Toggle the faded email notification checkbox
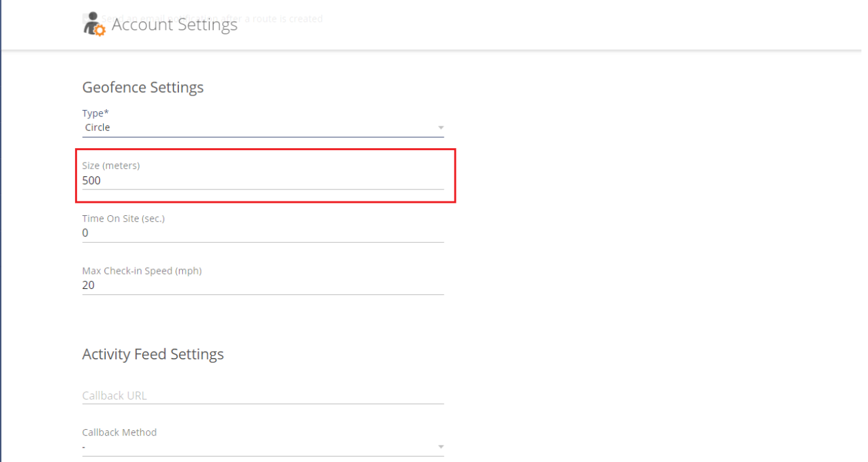This screenshot has width=868, height=462. tap(86, 18)
